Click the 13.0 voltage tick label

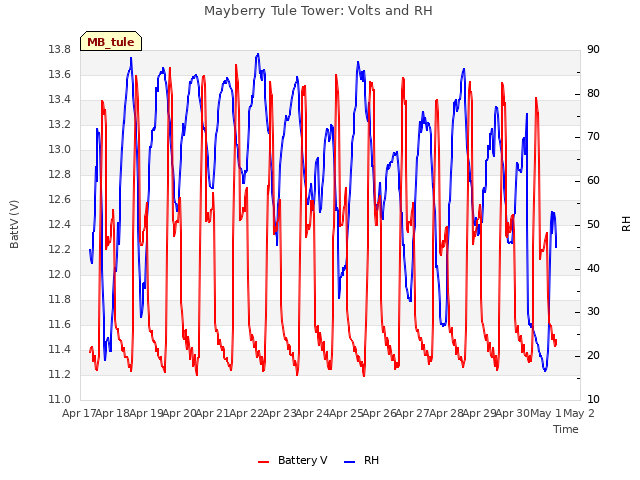[x=60, y=149]
